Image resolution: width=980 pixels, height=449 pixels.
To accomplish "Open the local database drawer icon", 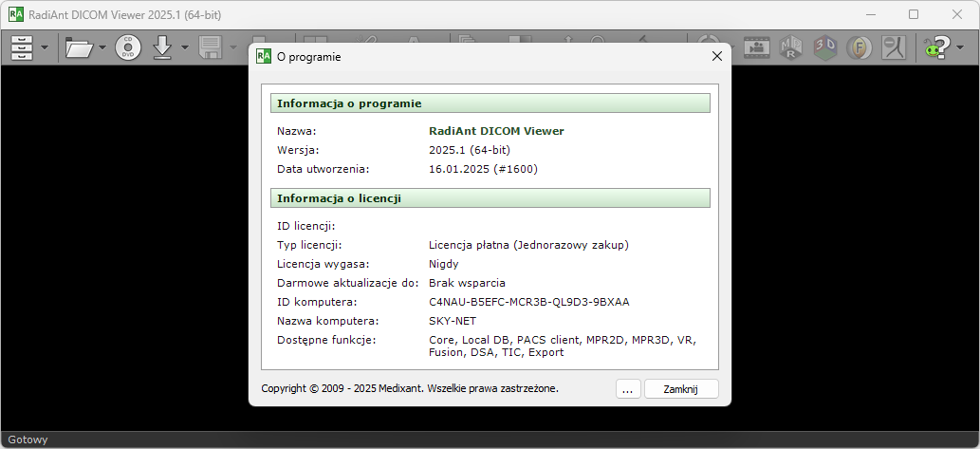I will [x=21, y=47].
